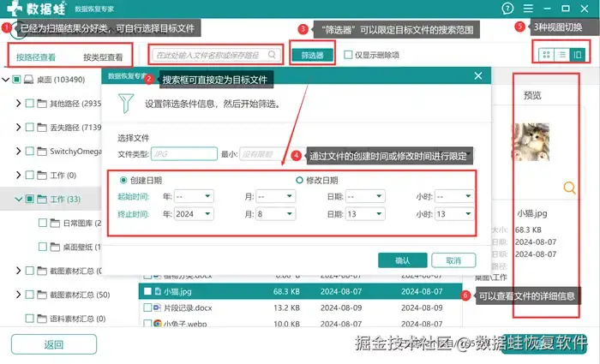Toggle the 桌面 (103490) checkbox
This screenshot has width=600, height=364.
16,80
